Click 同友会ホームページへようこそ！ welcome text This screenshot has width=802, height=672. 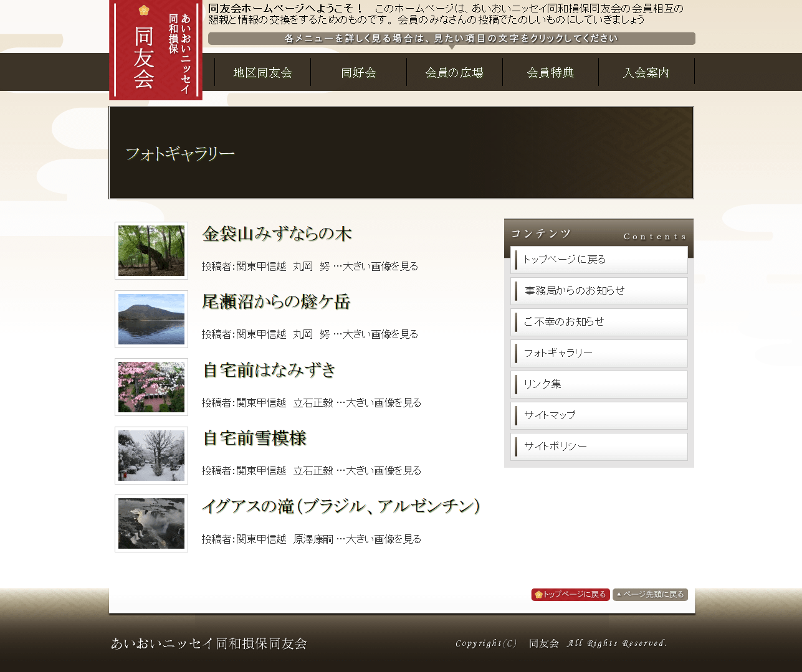[286, 8]
